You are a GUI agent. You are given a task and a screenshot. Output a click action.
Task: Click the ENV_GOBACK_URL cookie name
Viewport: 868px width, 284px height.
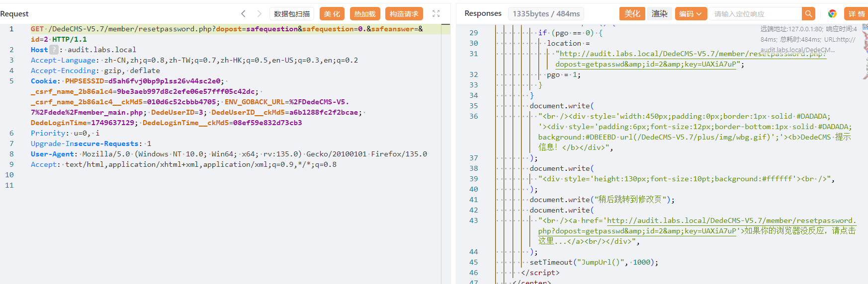(x=255, y=102)
